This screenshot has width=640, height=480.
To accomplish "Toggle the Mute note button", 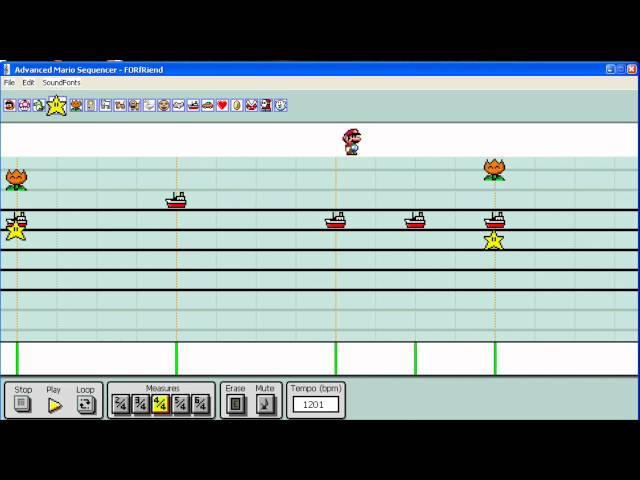I will (x=266, y=404).
